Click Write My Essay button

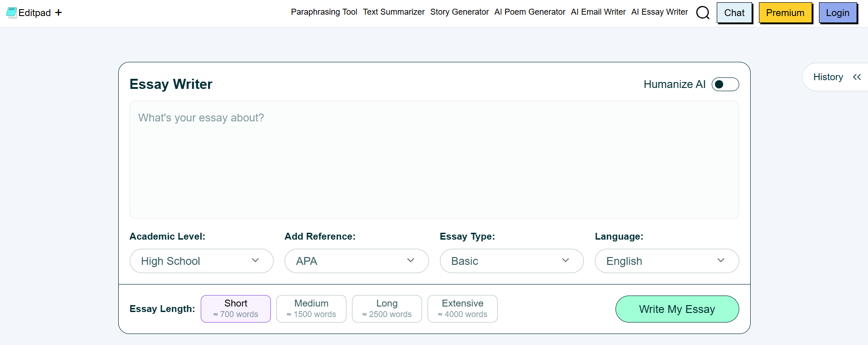click(x=677, y=309)
